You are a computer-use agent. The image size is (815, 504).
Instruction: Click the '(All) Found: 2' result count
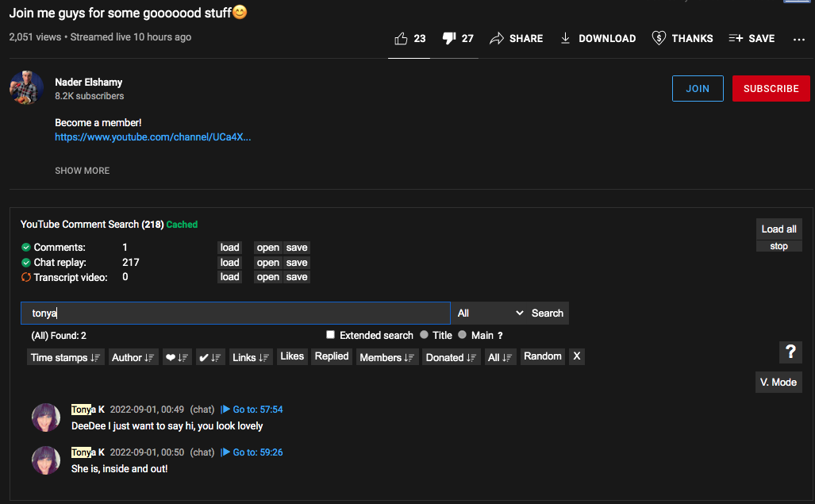pyautogui.click(x=59, y=336)
